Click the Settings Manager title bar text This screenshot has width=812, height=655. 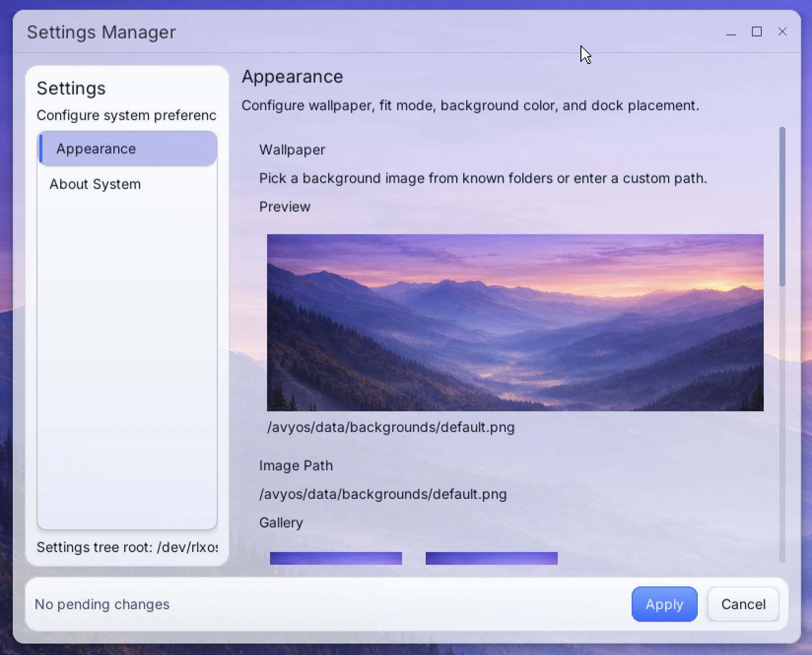coord(101,32)
